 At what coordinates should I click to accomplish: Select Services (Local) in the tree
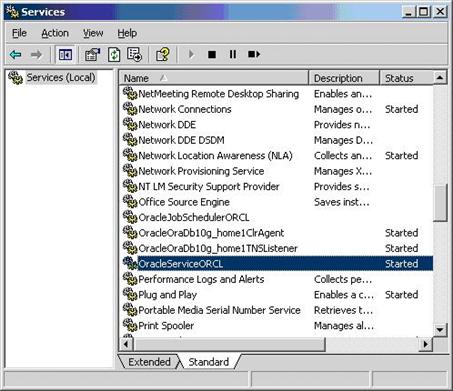click(61, 78)
